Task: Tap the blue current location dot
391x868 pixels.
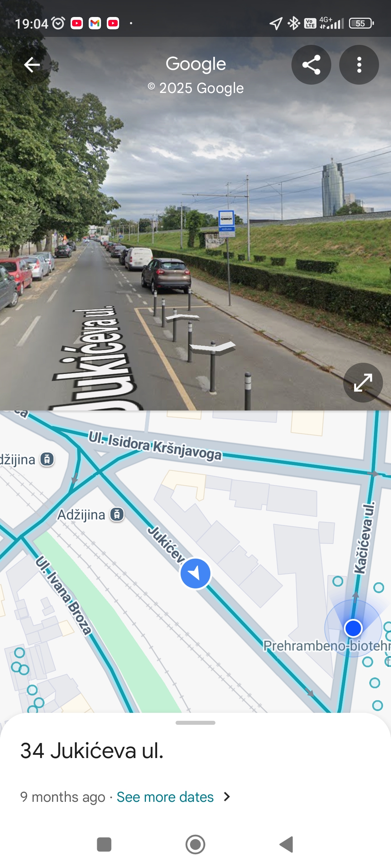Action: click(353, 628)
